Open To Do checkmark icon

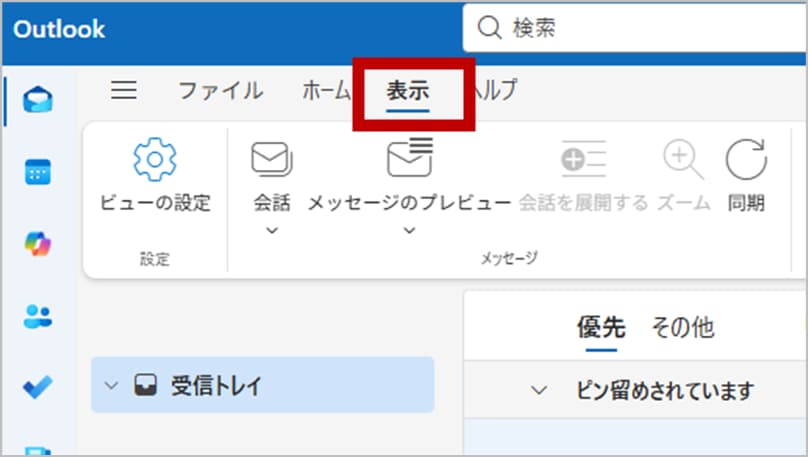pos(38,386)
